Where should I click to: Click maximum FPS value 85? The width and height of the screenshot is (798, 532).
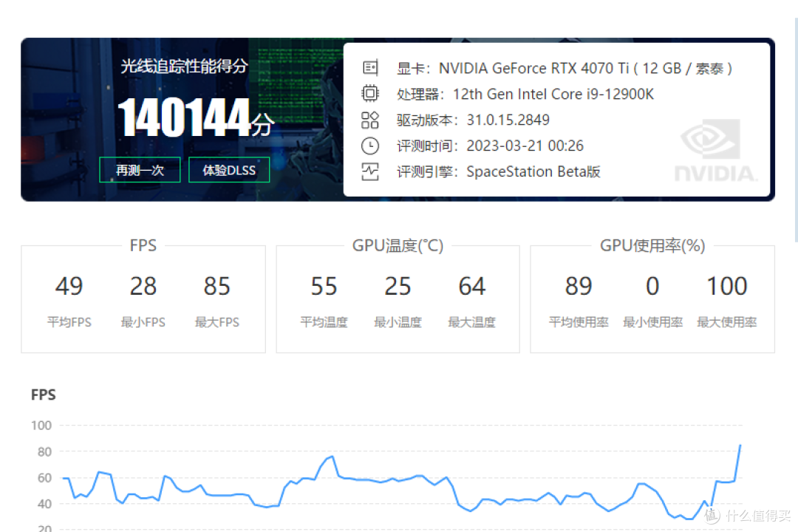tap(216, 286)
